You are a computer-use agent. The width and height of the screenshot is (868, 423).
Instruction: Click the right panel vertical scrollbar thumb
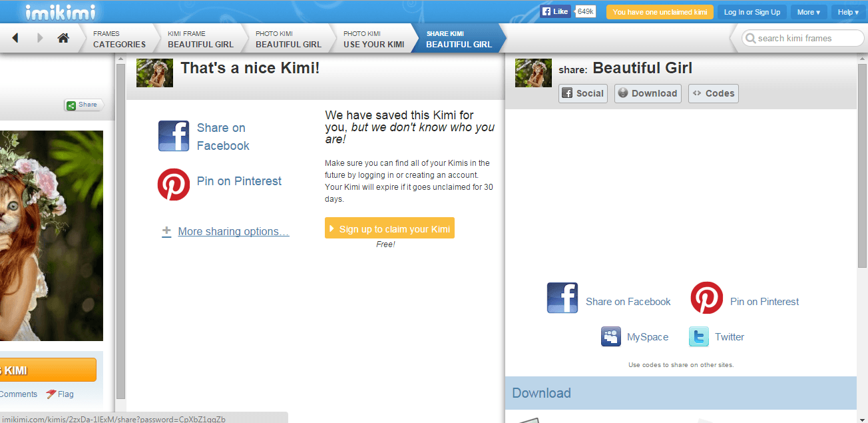pyautogui.click(x=862, y=165)
